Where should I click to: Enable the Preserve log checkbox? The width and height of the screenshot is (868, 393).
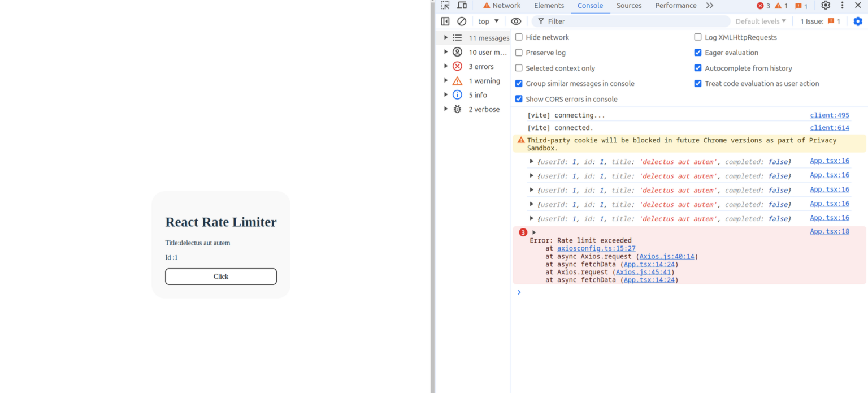click(x=519, y=52)
